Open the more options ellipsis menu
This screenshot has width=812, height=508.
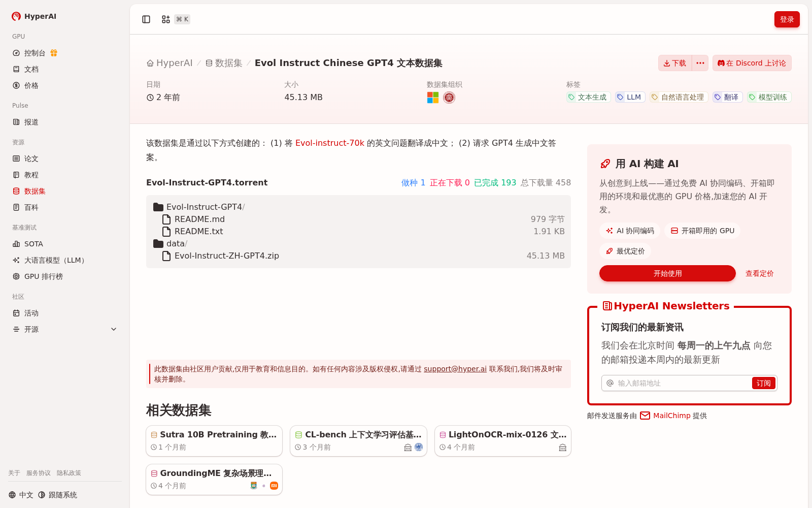[x=700, y=63]
